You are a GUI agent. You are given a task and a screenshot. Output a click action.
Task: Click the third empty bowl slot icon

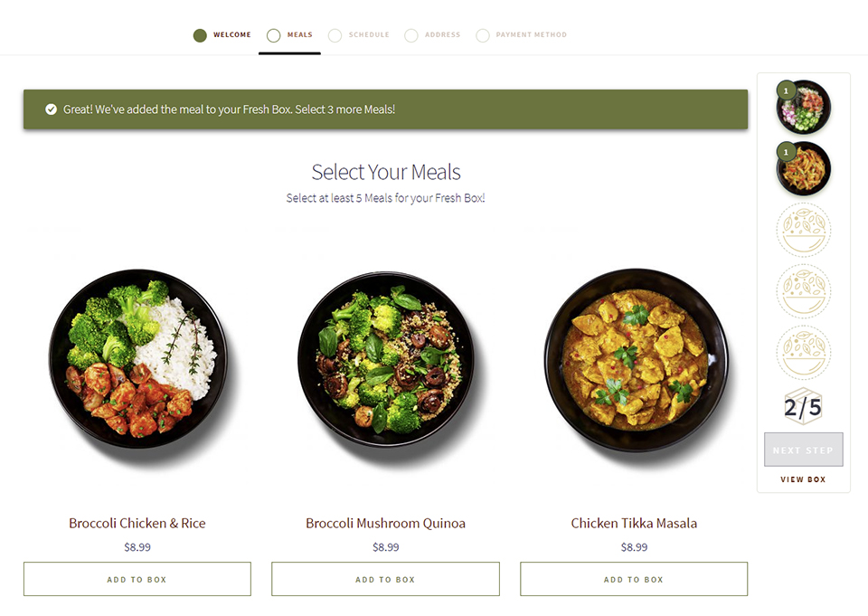click(804, 352)
